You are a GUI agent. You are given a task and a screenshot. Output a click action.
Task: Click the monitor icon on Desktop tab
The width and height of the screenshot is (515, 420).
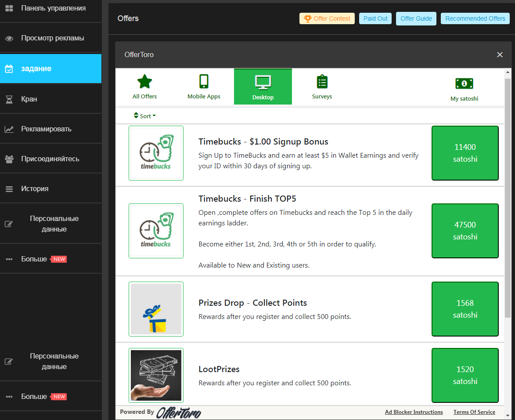pos(263,82)
